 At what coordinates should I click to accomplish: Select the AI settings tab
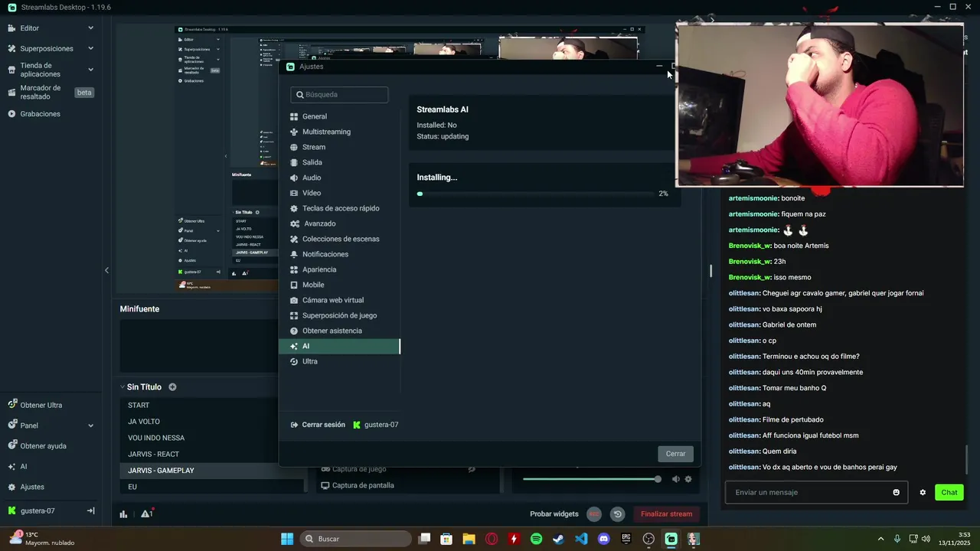tap(339, 346)
